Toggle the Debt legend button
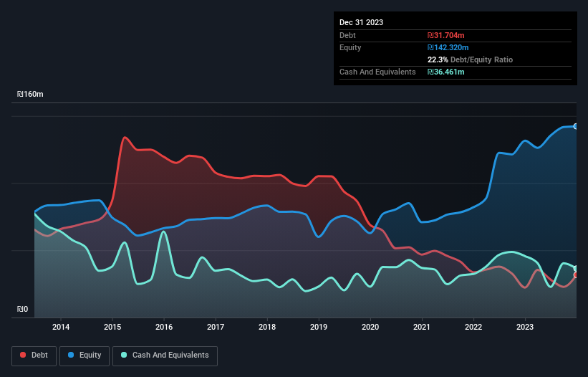This screenshot has width=588, height=377. click(x=34, y=355)
